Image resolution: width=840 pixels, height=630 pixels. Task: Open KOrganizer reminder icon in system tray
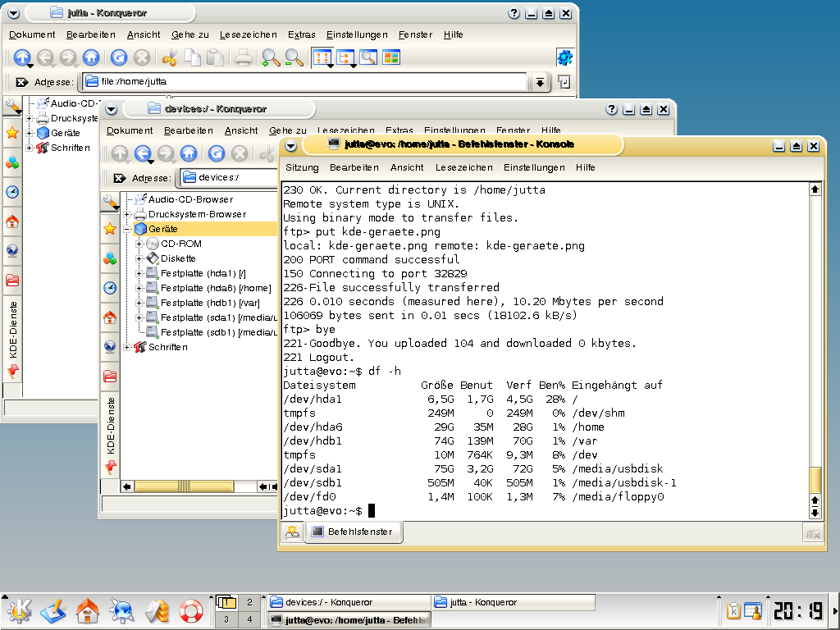(752, 610)
